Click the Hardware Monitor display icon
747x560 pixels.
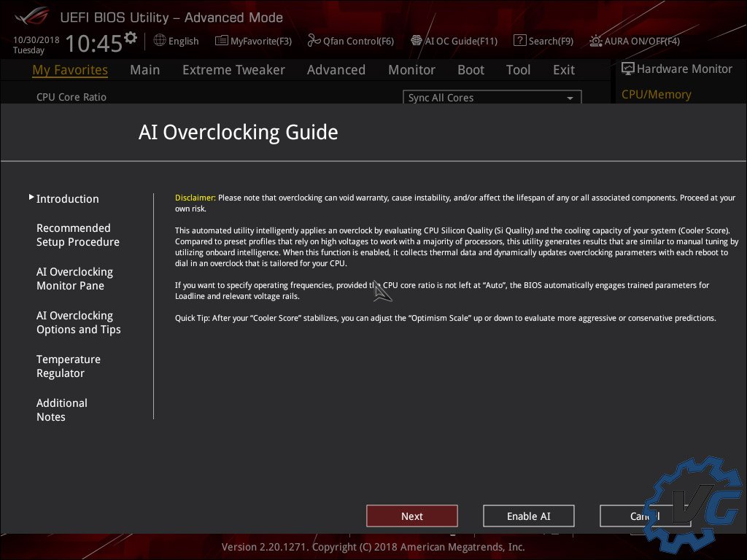pos(628,69)
